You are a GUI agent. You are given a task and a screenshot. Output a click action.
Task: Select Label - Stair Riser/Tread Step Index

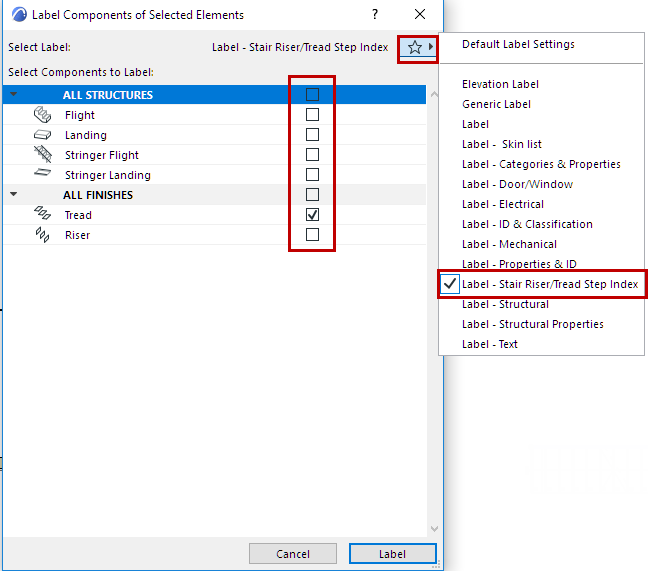550,284
